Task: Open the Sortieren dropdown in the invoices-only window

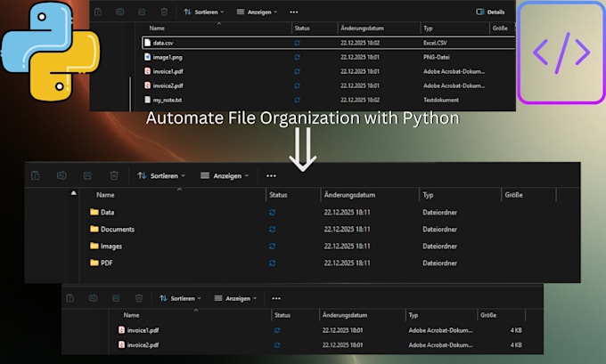Action: pos(181,298)
